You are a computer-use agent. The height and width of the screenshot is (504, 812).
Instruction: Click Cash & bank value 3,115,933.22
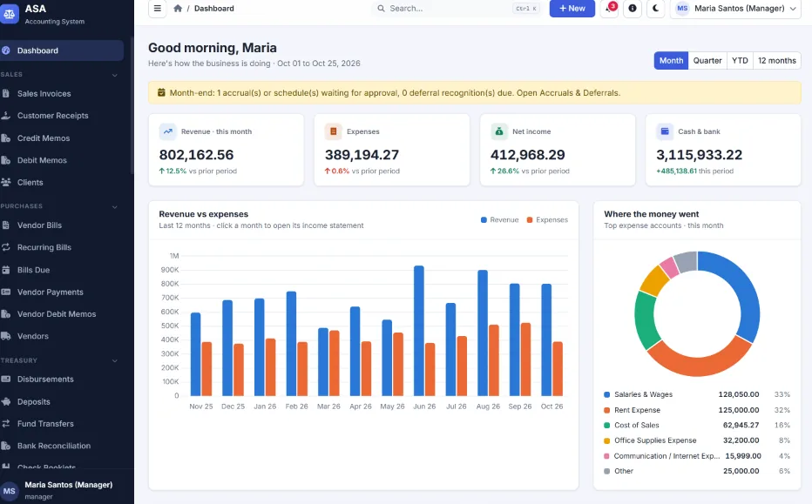point(699,155)
